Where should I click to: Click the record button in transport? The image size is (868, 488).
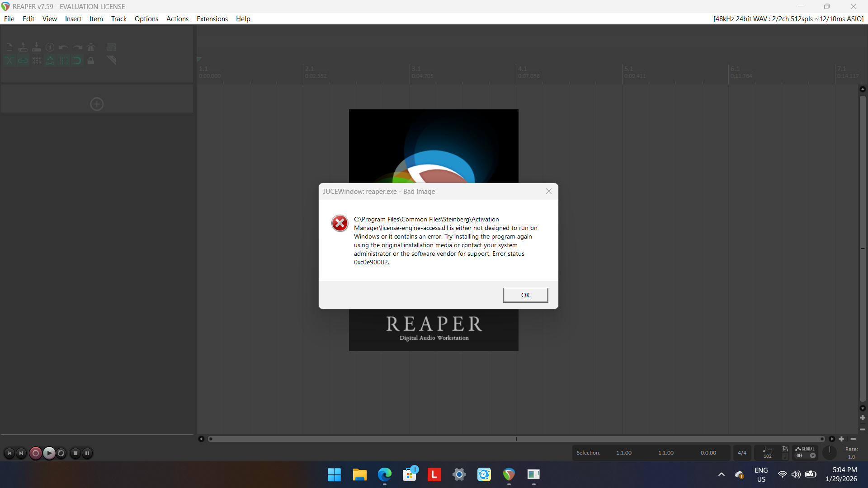click(36, 453)
